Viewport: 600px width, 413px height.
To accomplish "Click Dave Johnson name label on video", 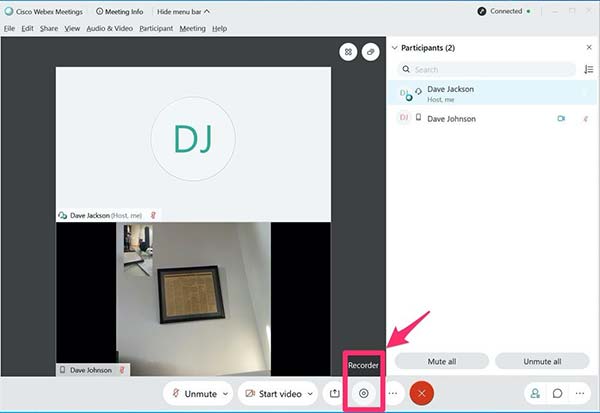I will [91, 370].
